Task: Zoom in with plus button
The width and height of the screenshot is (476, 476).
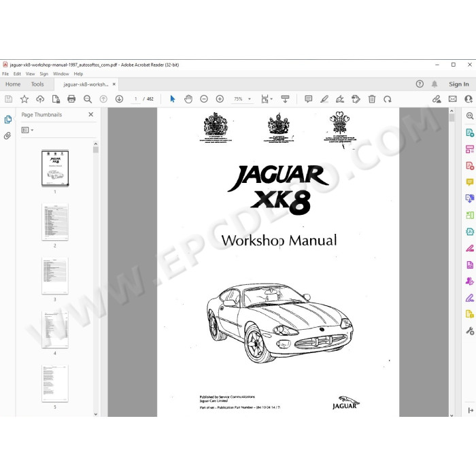Action: [x=220, y=99]
